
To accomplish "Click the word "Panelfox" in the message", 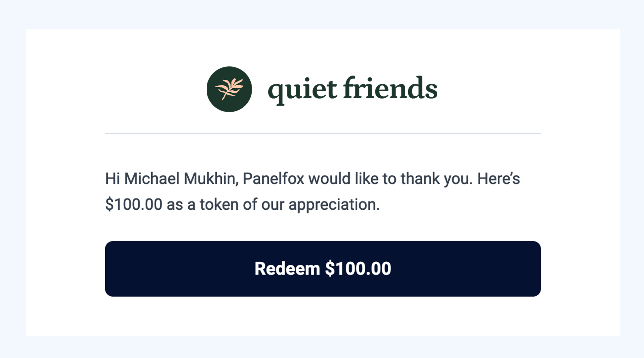I will click(x=273, y=179).
